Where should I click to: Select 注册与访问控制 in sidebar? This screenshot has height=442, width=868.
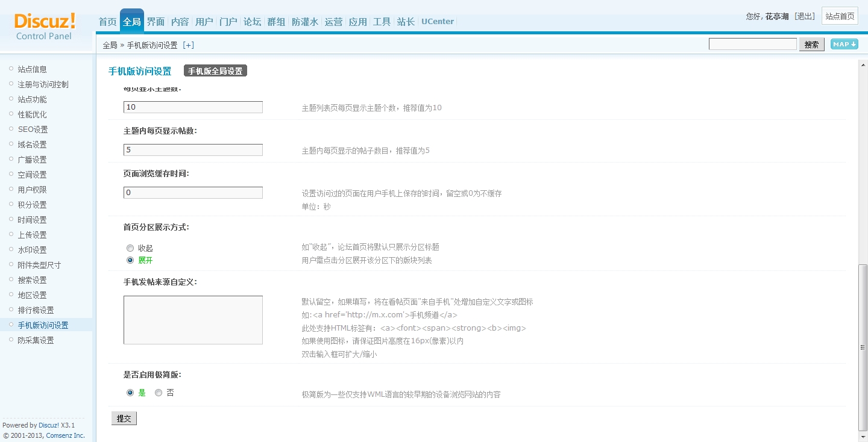pos(43,84)
